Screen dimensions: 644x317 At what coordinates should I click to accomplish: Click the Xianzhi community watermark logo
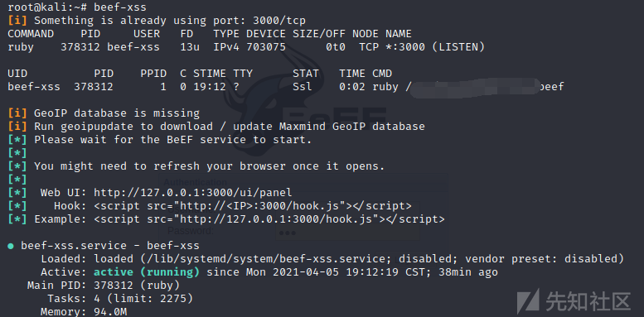point(574,301)
